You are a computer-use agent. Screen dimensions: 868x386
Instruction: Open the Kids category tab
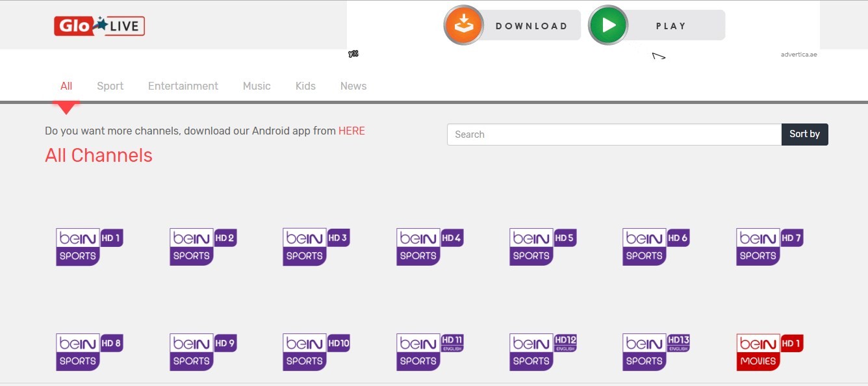(x=305, y=86)
